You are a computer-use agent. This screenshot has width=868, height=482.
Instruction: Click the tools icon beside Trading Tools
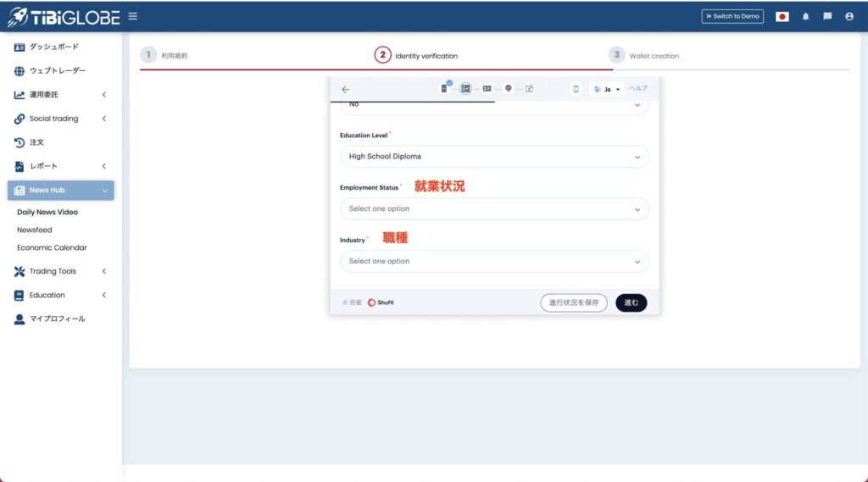[x=19, y=271]
